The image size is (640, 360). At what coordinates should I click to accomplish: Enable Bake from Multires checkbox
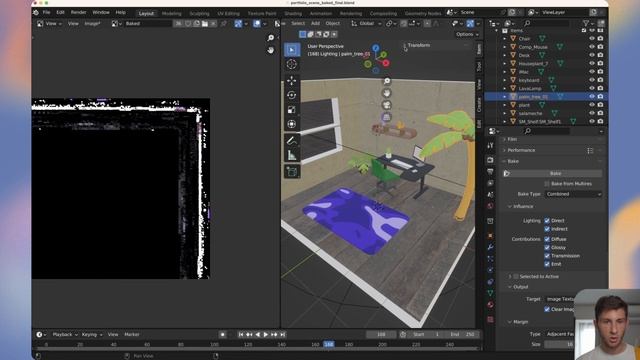coord(547,184)
